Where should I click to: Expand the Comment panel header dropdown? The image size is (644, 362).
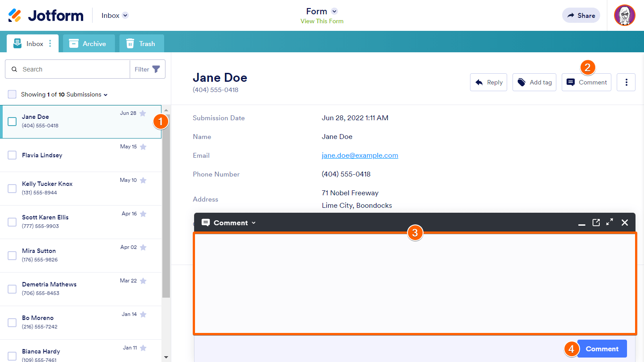(x=254, y=223)
